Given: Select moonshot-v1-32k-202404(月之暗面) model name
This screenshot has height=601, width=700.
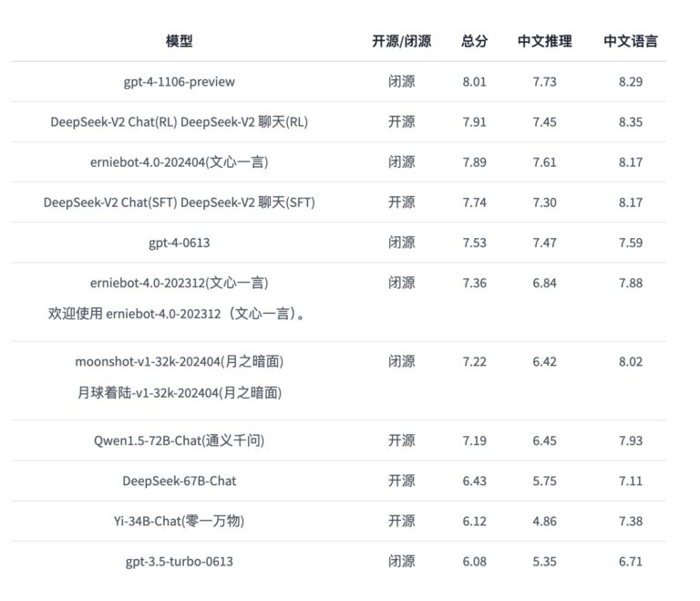Looking at the screenshot, I should (179, 361).
